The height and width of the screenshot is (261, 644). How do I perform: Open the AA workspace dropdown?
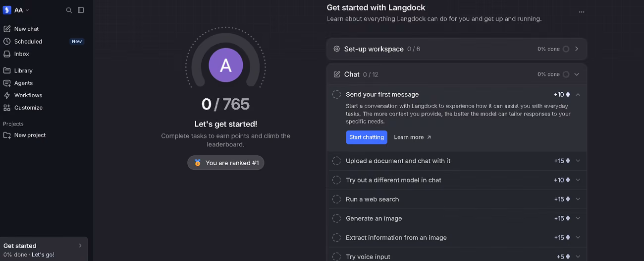[x=22, y=10]
